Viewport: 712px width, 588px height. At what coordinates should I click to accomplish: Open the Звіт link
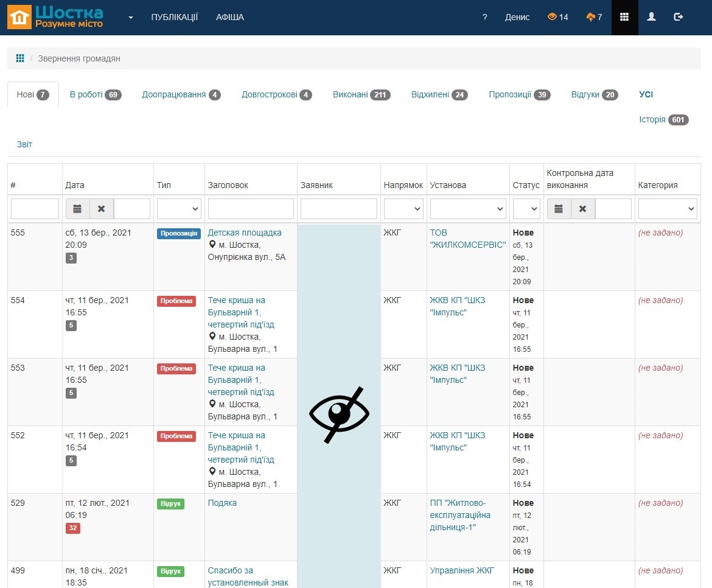[24, 144]
